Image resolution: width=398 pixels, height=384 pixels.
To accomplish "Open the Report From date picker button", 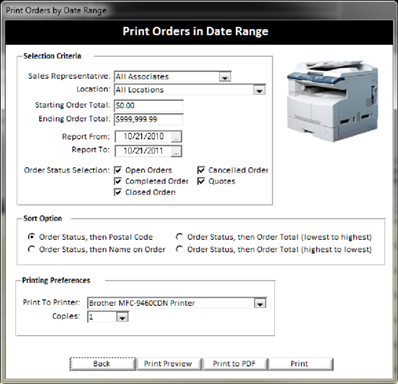I will (x=176, y=136).
